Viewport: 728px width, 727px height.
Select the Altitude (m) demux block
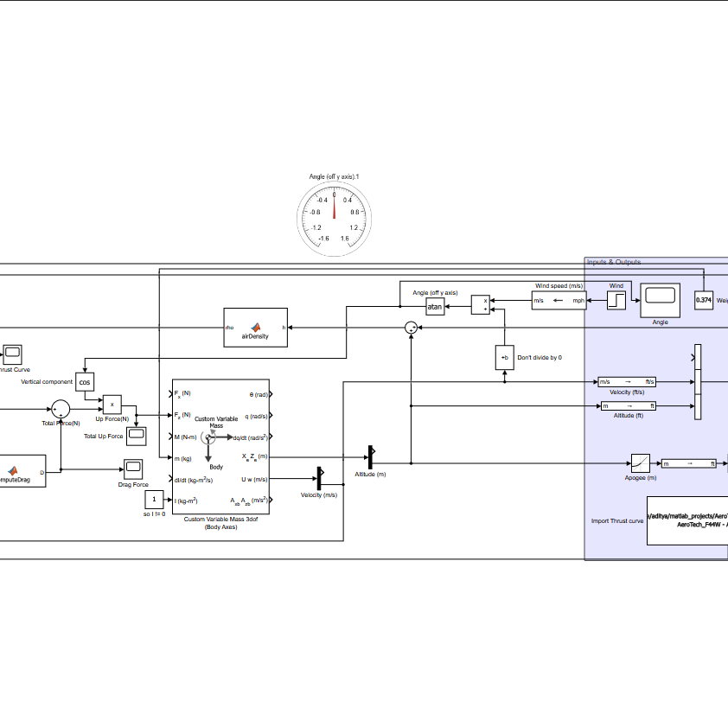(x=371, y=457)
